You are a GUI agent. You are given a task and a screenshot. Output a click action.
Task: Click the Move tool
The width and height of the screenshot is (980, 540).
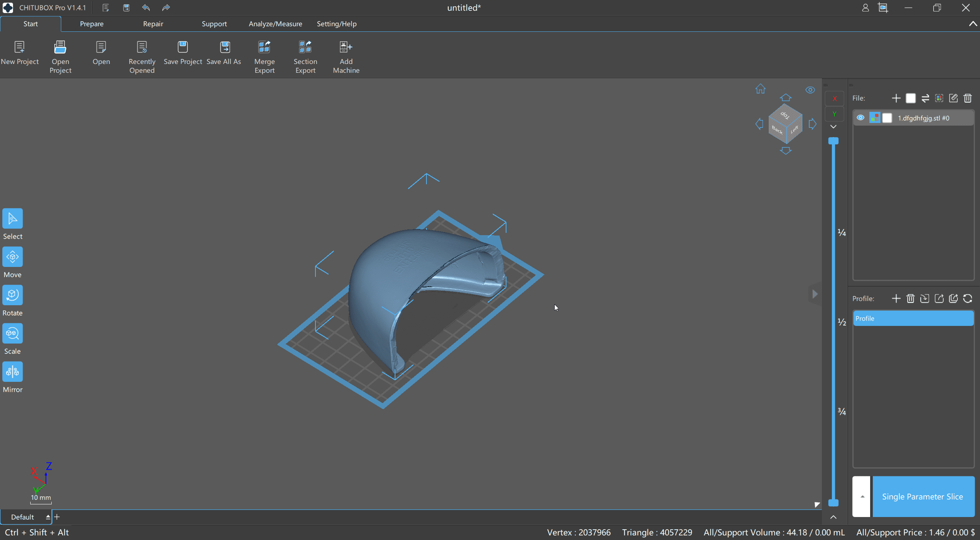pos(12,257)
